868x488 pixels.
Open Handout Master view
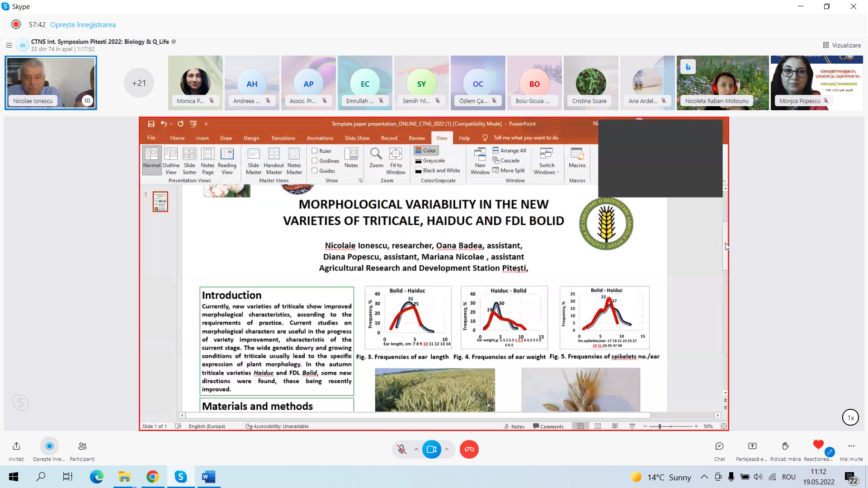274,161
